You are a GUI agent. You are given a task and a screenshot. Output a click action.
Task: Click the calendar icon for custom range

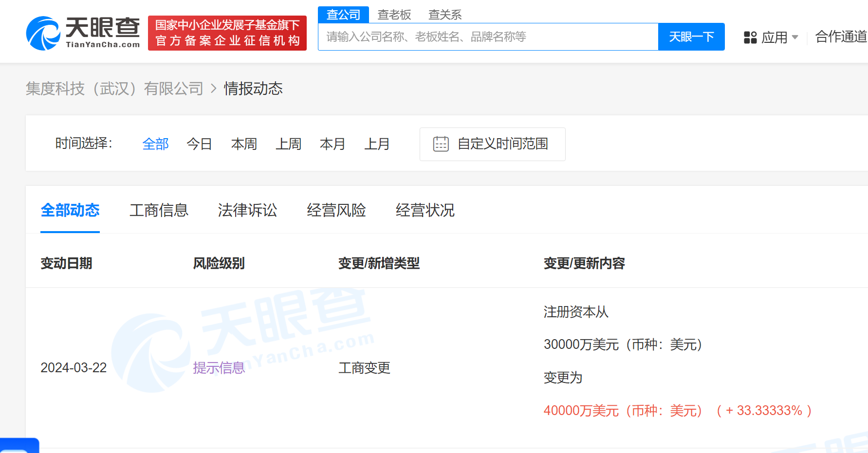point(441,144)
